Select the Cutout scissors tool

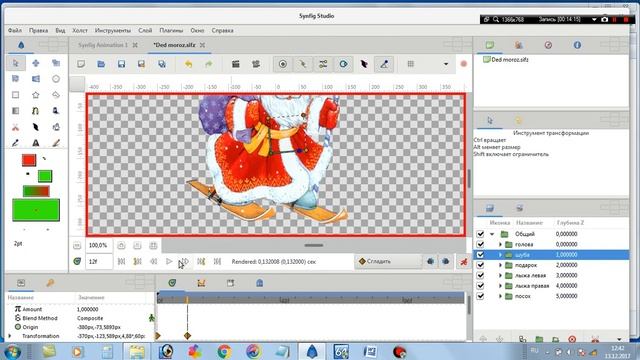pyautogui.click(x=16, y=127)
